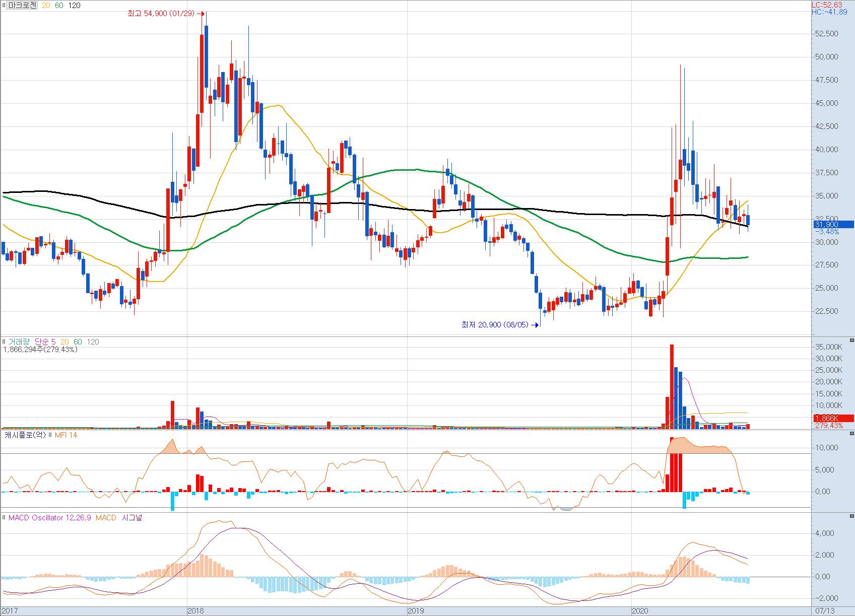Click the gray marker icon before MACD Oscillator
The image size is (855, 616).
click(5, 517)
